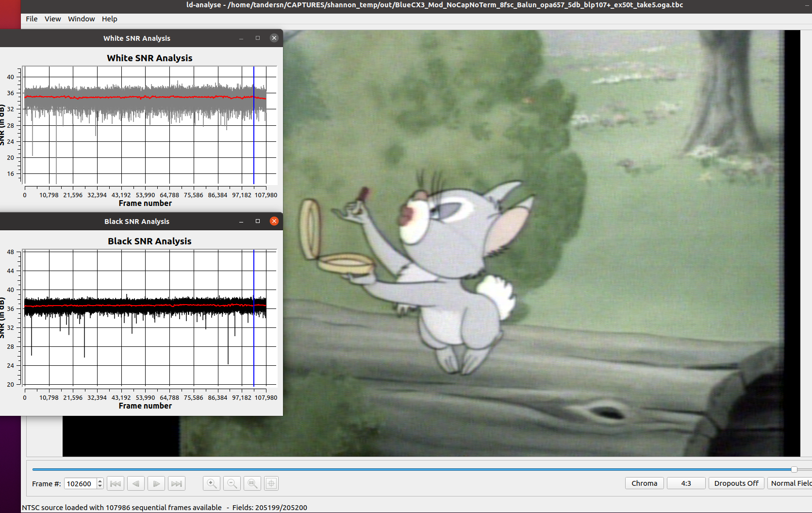This screenshot has height=513, width=812.
Task: Click the Normal Field order button
Action: (790, 483)
